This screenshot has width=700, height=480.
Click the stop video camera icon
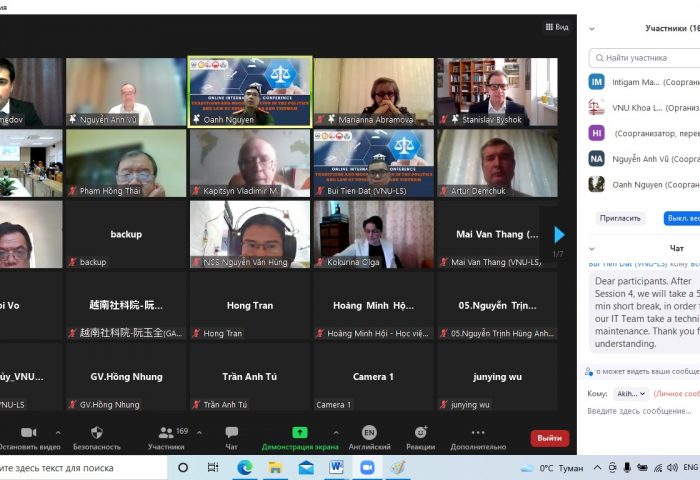click(28, 432)
